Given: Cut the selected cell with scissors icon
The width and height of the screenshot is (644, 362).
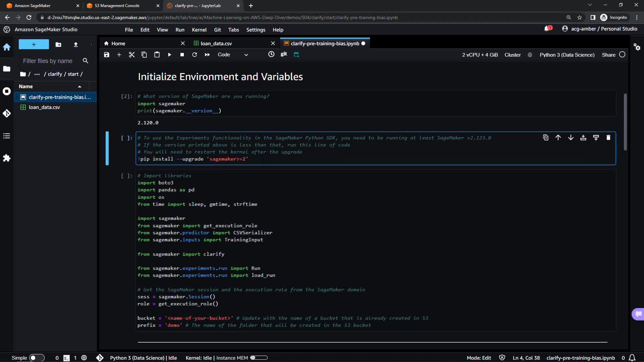Looking at the screenshot, I should [131, 55].
